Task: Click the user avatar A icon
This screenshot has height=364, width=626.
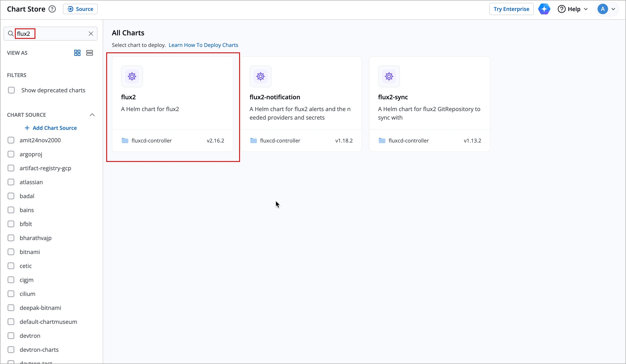Action: coord(602,9)
